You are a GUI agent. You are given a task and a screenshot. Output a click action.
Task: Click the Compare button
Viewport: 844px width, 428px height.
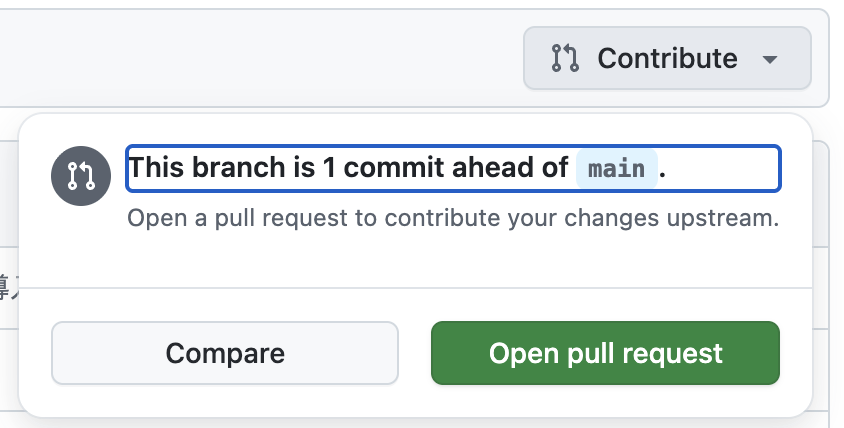tap(225, 353)
